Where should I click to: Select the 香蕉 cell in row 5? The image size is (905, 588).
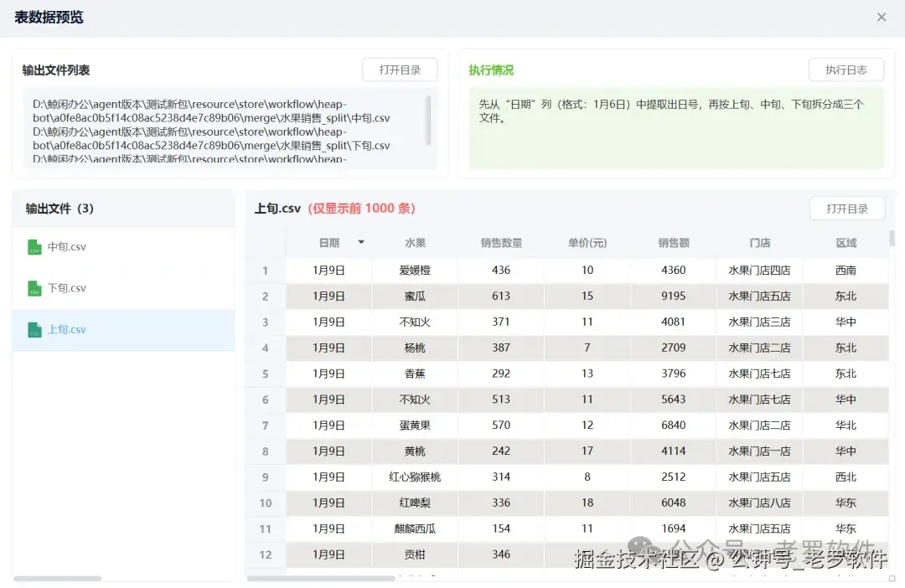click(415, 374)
